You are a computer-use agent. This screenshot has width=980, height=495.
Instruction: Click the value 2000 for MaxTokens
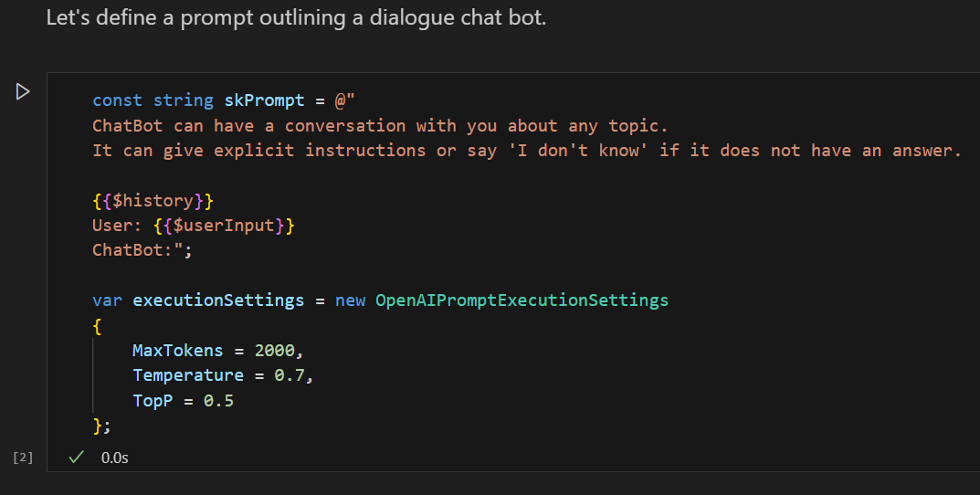pyautogui.click(x=275, y=350)
